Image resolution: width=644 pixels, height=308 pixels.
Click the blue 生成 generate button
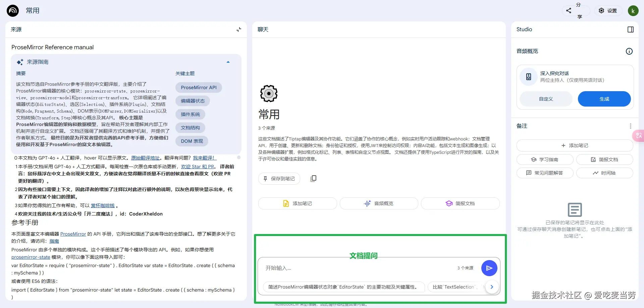(x=604, y=99)
